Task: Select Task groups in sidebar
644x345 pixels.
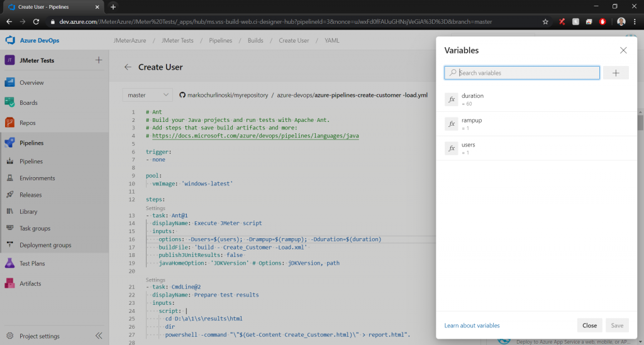Action: pos(35,228)
